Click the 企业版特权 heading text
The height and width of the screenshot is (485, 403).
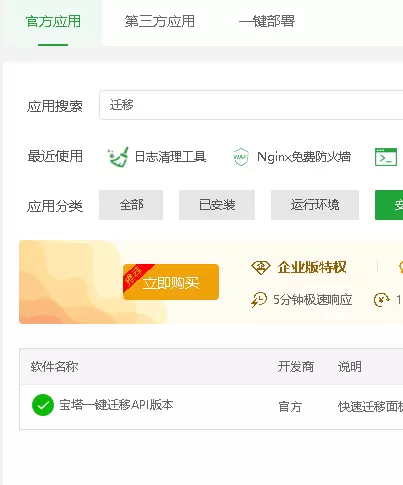point(312,267)
